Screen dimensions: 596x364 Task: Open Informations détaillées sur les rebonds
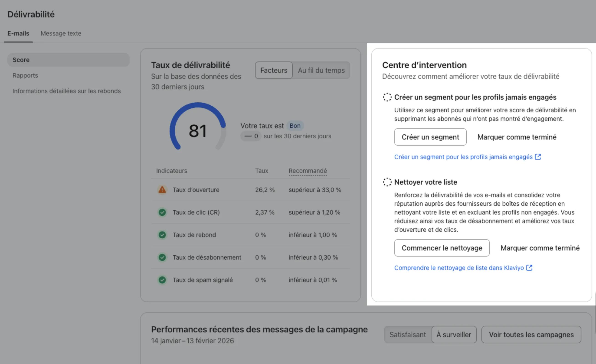(x=67, y=91)
